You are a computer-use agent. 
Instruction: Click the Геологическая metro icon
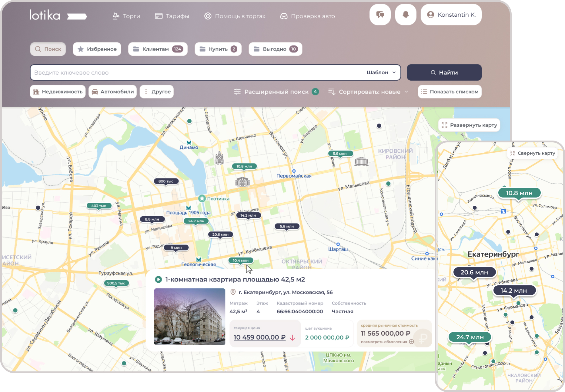pos(199,260)
